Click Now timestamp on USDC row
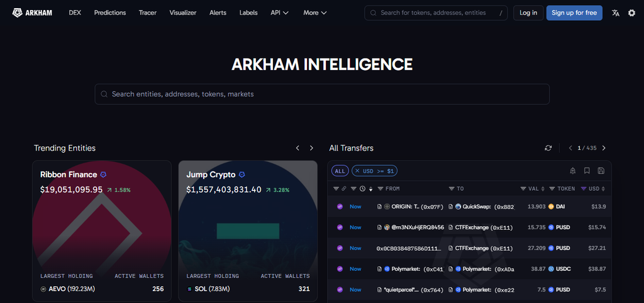Screen dimensions: 644x303 pyautogui.click(x=355, y=269)
